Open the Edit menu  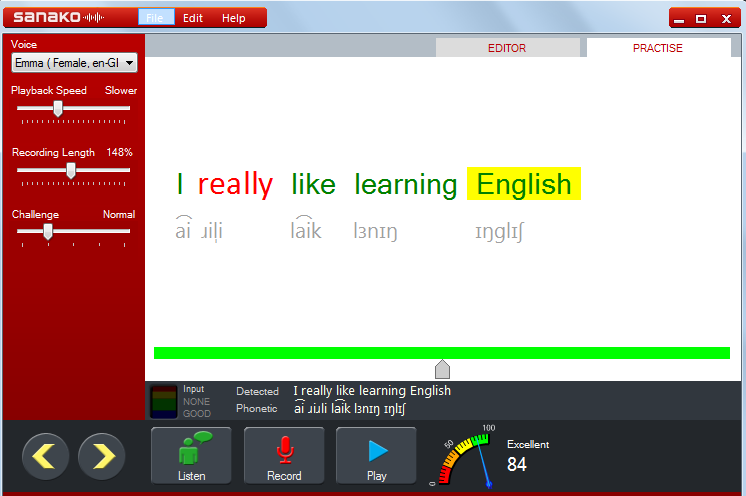point(193,18)
